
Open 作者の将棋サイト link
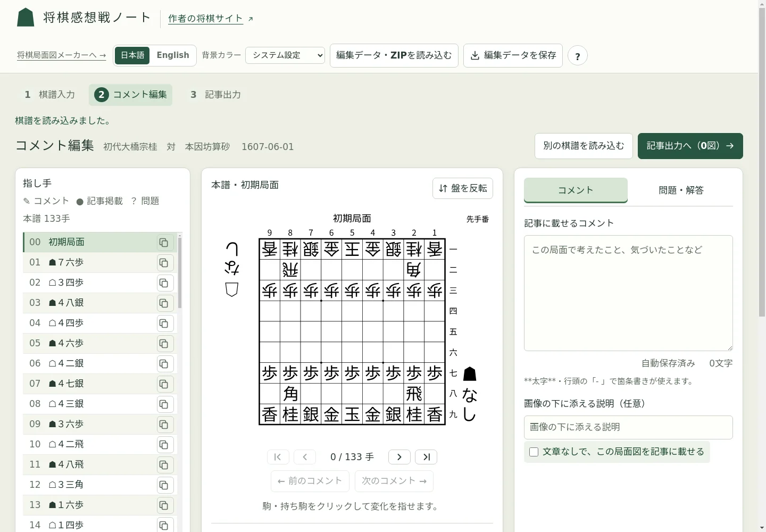(211, 19)
